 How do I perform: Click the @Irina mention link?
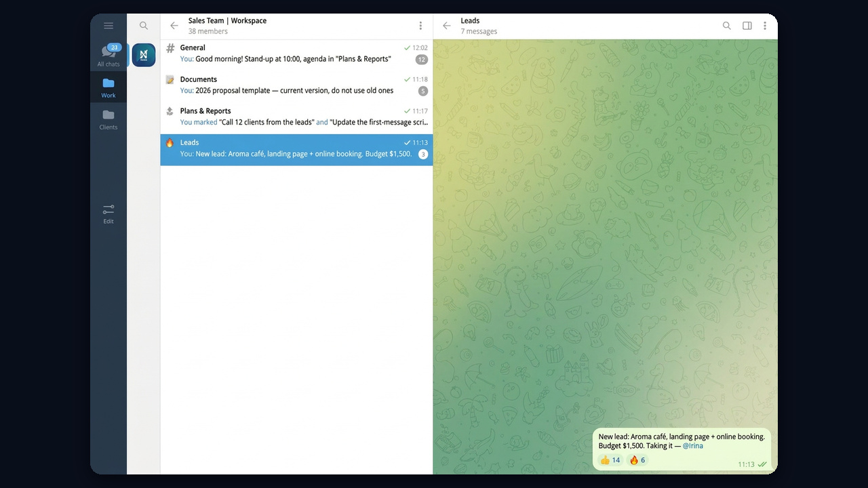[692, 446]
